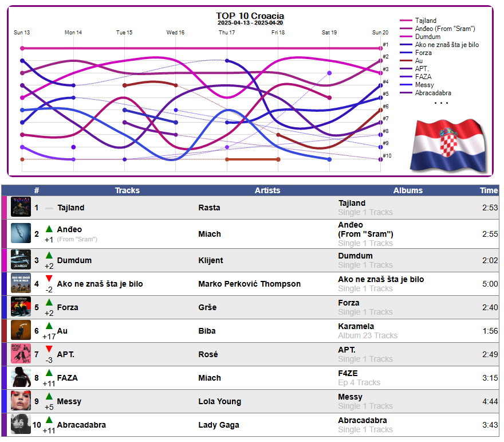Viewport: 504px width, 442px height.
Task: Click the #10 rank axis label
Action: (x=387, y=156)
